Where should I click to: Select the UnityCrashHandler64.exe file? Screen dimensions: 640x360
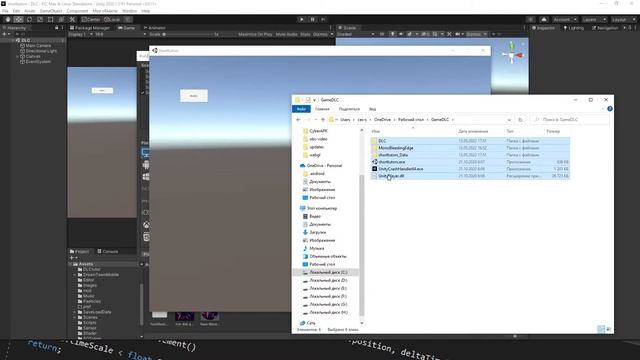tap(470, 169)
